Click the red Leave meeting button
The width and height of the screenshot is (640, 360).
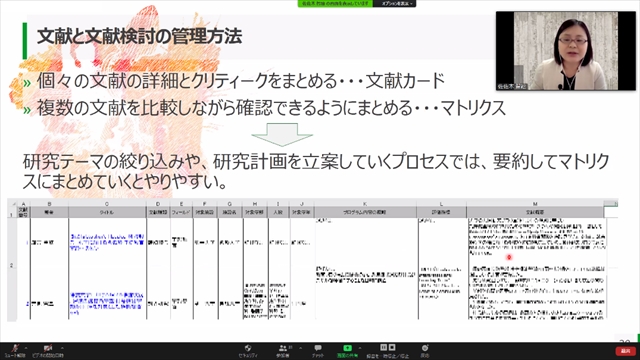point(626,351)
